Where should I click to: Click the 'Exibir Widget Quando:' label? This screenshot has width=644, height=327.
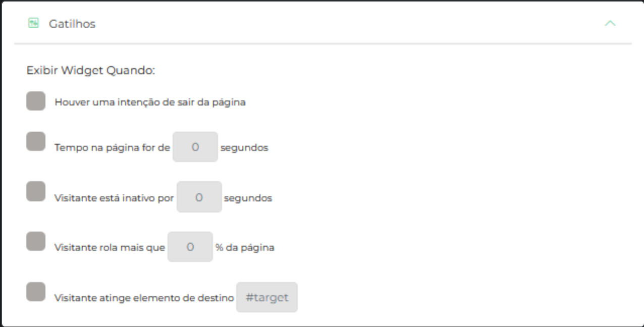92,70
